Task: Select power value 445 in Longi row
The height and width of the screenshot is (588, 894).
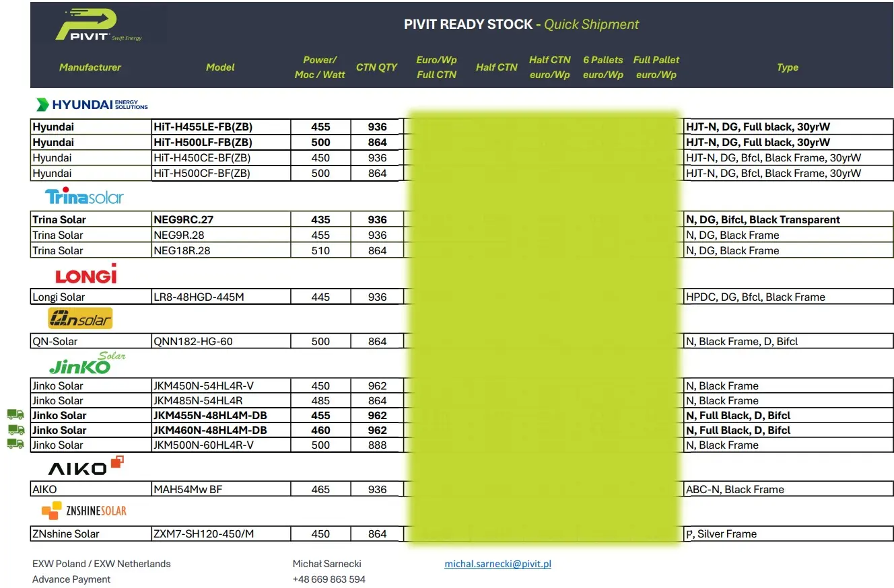Action: tap(321, 297)
